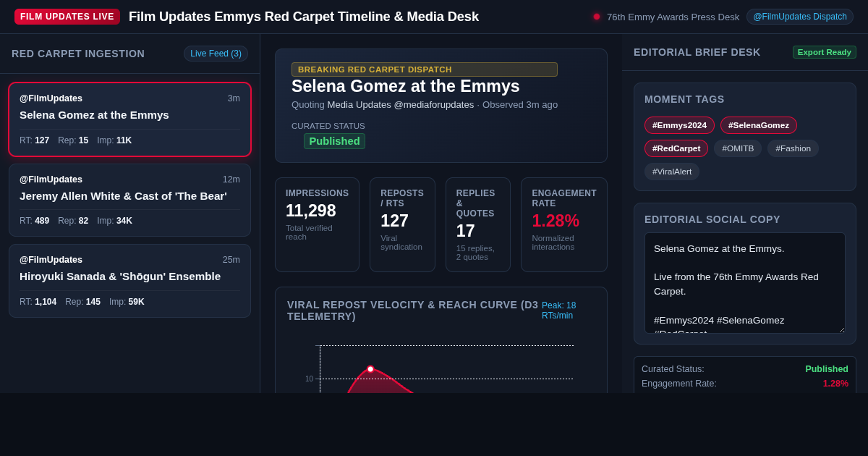The image size is (868, 456).
Task: Toggle the #Fashion moment tag
Action: 793,148
